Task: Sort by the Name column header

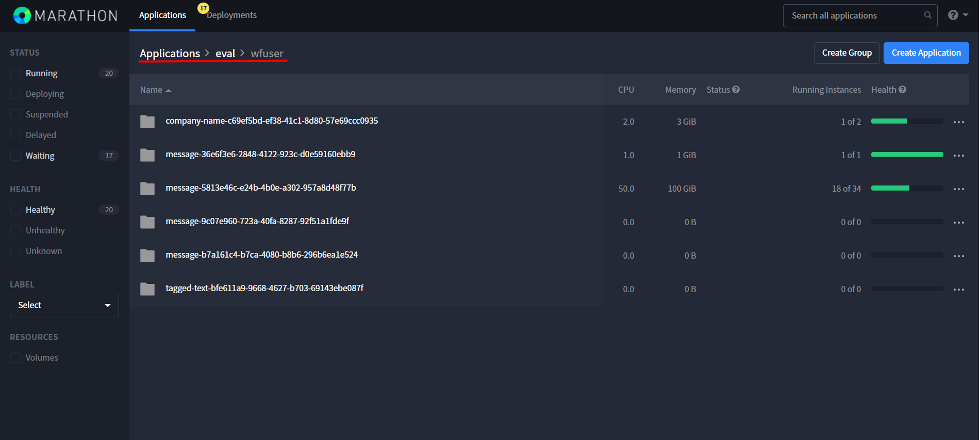Action: pos(155,90)
